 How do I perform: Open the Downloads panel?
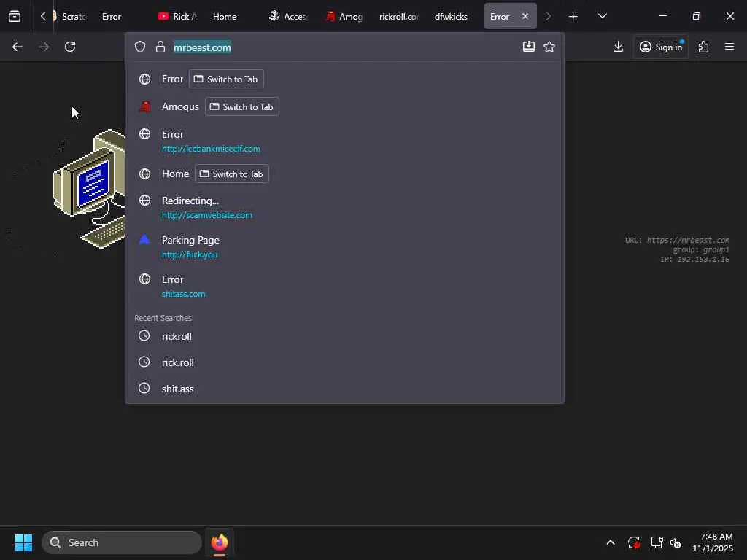619,47
